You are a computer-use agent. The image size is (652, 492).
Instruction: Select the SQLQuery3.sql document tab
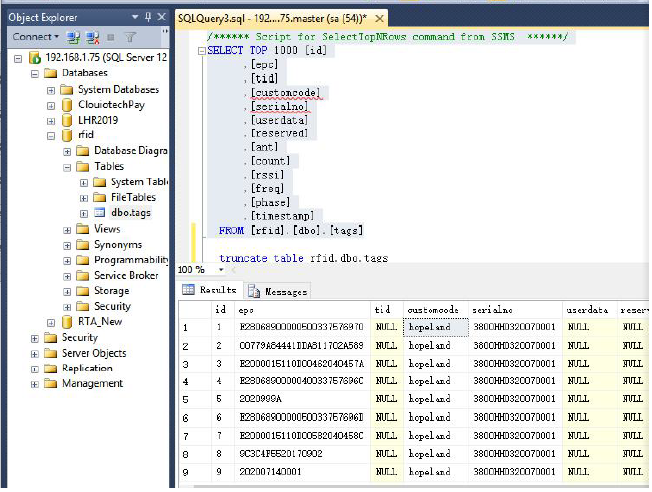(272, 18)
